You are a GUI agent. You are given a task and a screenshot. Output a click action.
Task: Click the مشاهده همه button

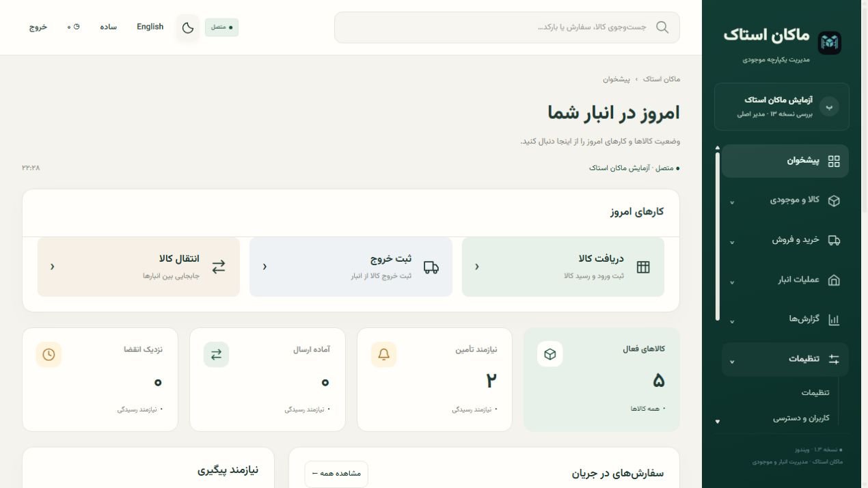click(336, 474)
